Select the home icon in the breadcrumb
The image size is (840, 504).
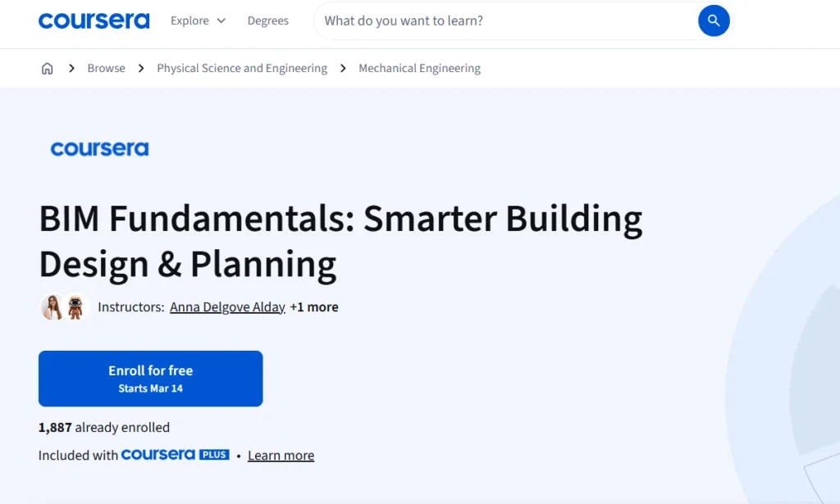tap(47, 68)
